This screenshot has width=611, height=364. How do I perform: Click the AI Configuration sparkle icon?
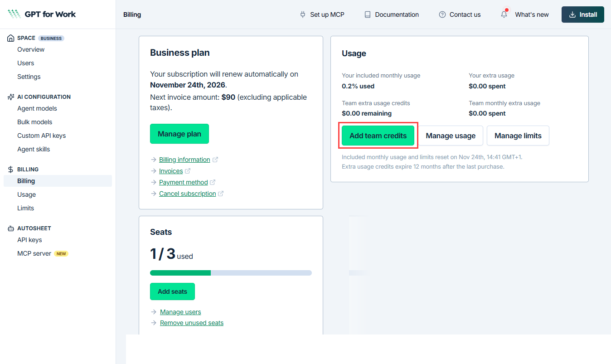click(11, 97)
